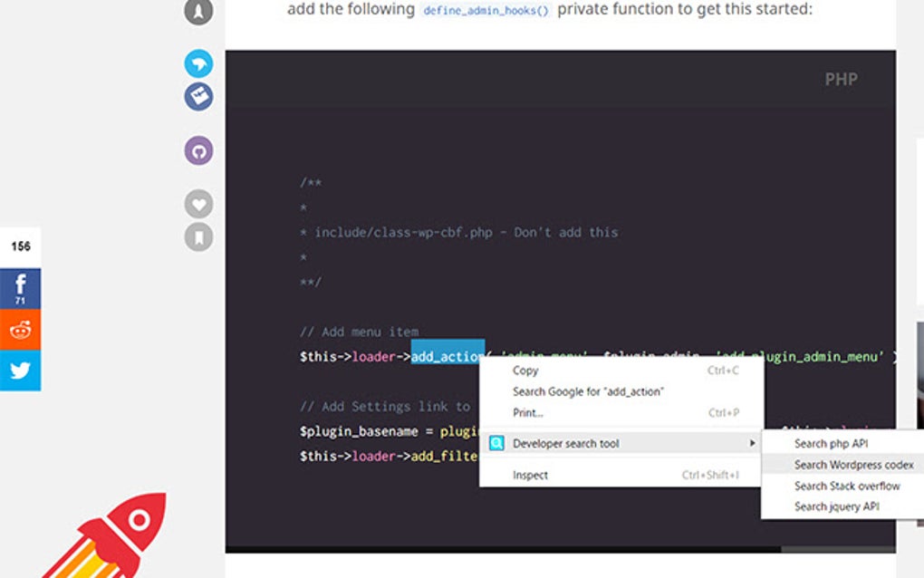This screenshot has width=924, height=578.
Task: Choose Inspect from the context menu
Action: (x=530, y=475)
